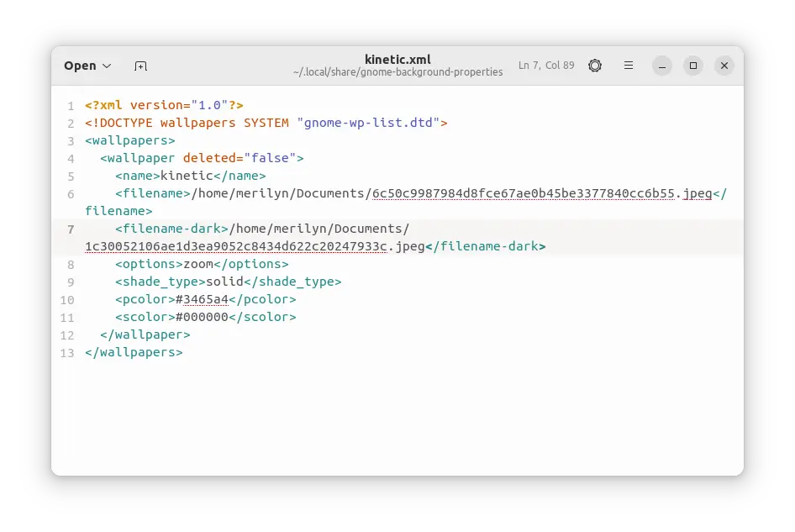This screenshot has height=532, width=795.
Task: Click line number 7 in the gutter
Action: click(x=71, y=229)
